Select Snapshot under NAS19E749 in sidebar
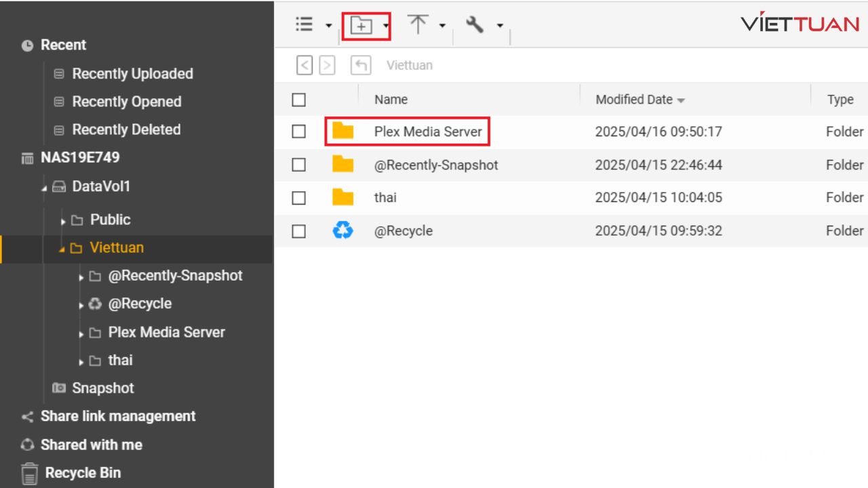Viewport: 868px width, 488px height. tap(102, 388)
